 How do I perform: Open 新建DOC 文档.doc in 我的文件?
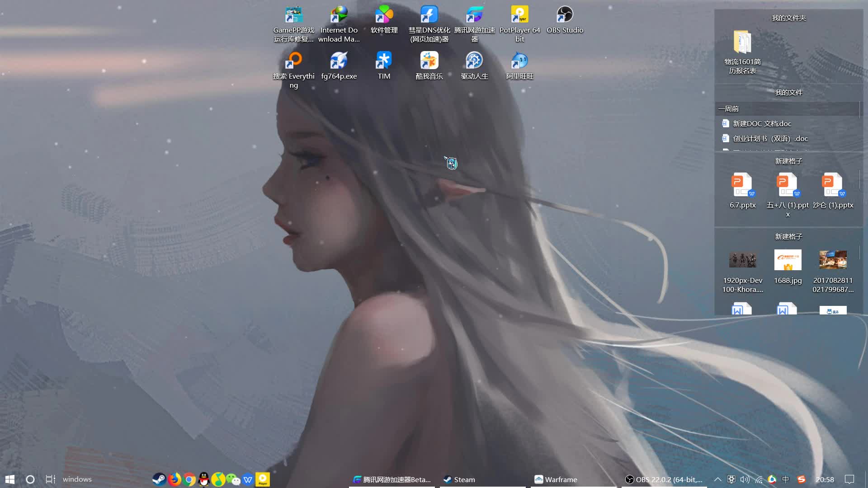point(762,123)
